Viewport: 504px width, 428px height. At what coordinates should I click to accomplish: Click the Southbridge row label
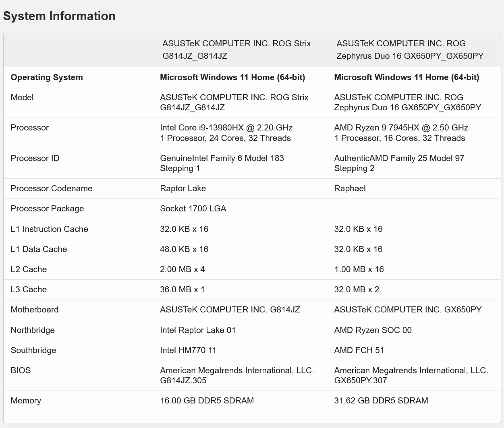click(33, 350)
